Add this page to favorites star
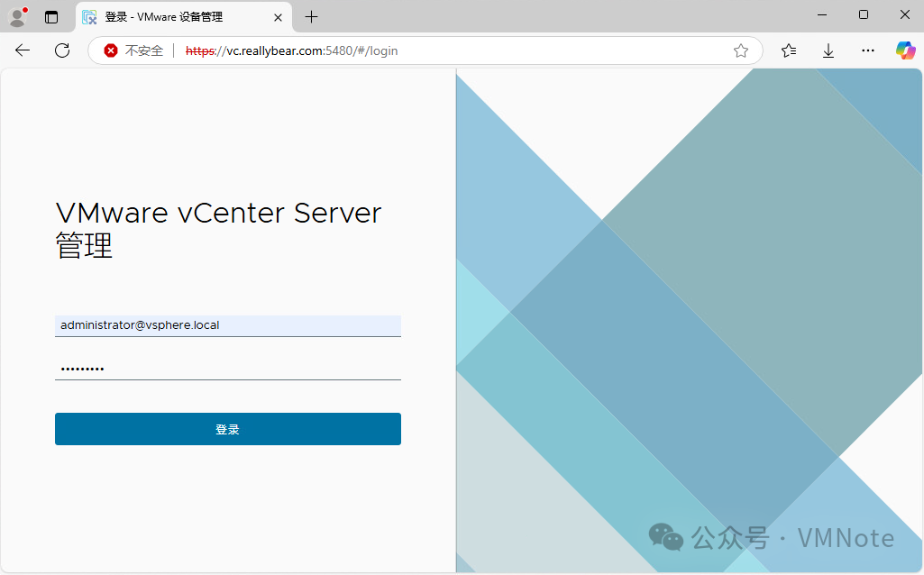Image resolution: width=924 pixels, height=575 pixels. (x=741, y=50)
